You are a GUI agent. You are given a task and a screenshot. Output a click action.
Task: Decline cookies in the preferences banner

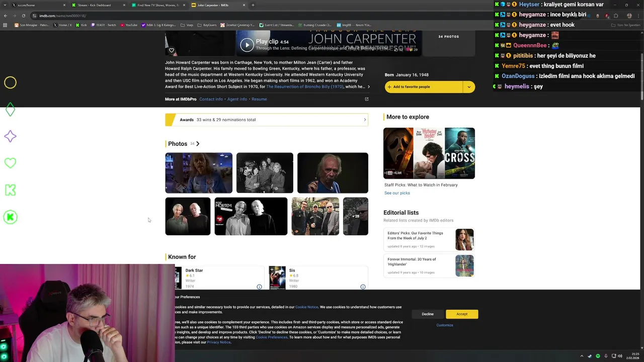coord(428,314)
